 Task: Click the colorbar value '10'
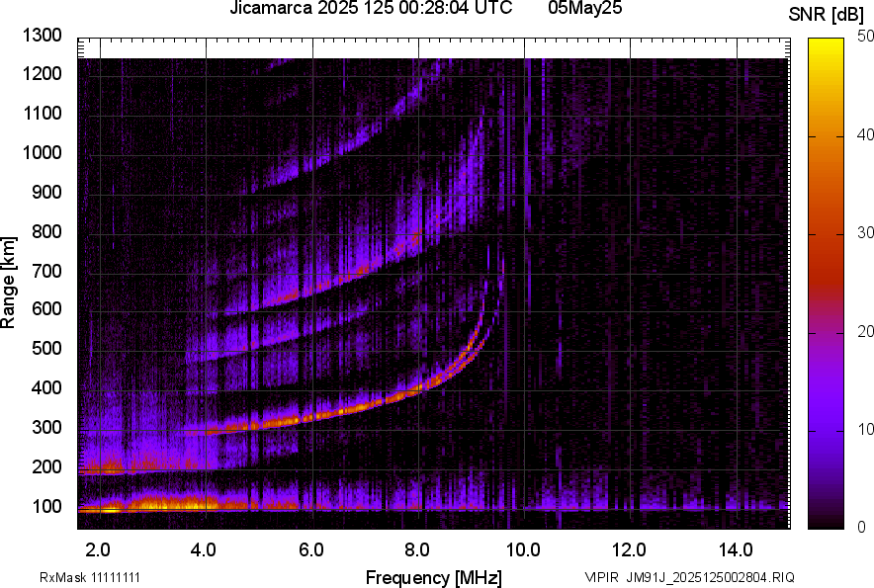pos(865,429)
